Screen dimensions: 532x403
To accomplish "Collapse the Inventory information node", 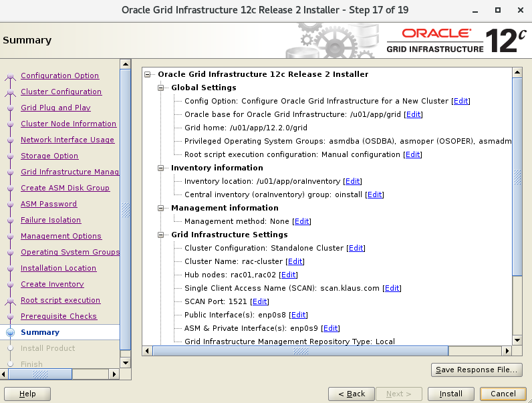I will (x=161, y=168).
